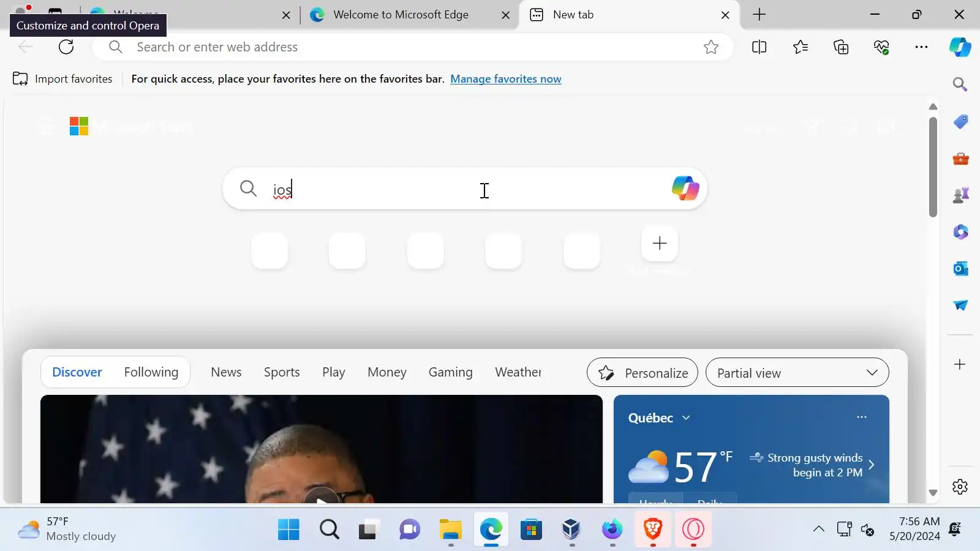Image resolution: width=980 pixels, height=551 pixels.
Task: Select the New tab tab
Action: coord(629,15)
